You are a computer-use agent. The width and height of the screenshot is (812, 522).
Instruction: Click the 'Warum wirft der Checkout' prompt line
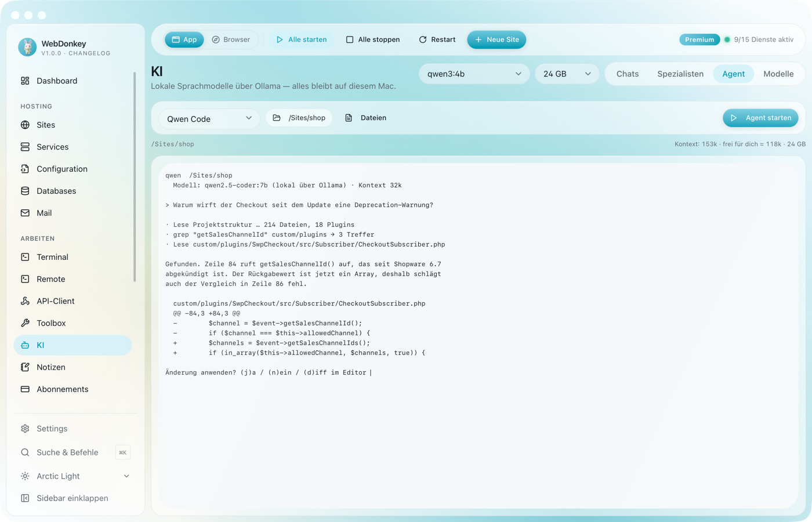click(x=299, y=205)
